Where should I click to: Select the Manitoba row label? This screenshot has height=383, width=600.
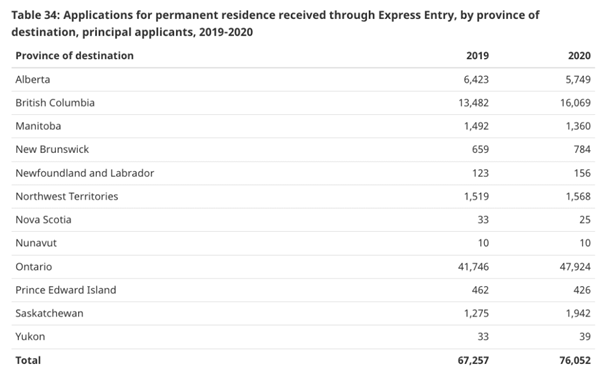click(x=38, y=126)
